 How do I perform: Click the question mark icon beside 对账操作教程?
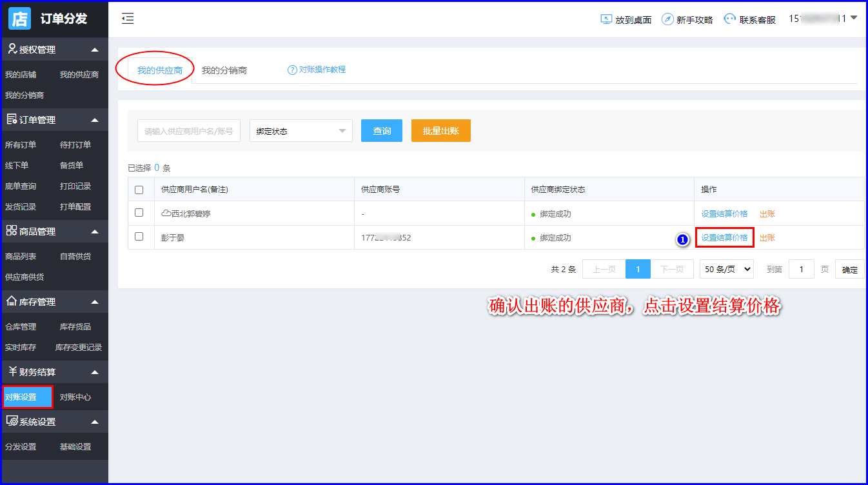tap(292, 70)
